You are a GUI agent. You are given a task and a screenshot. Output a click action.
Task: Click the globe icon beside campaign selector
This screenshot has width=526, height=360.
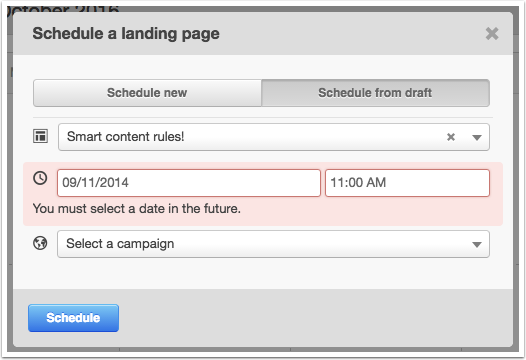[40, 243]
